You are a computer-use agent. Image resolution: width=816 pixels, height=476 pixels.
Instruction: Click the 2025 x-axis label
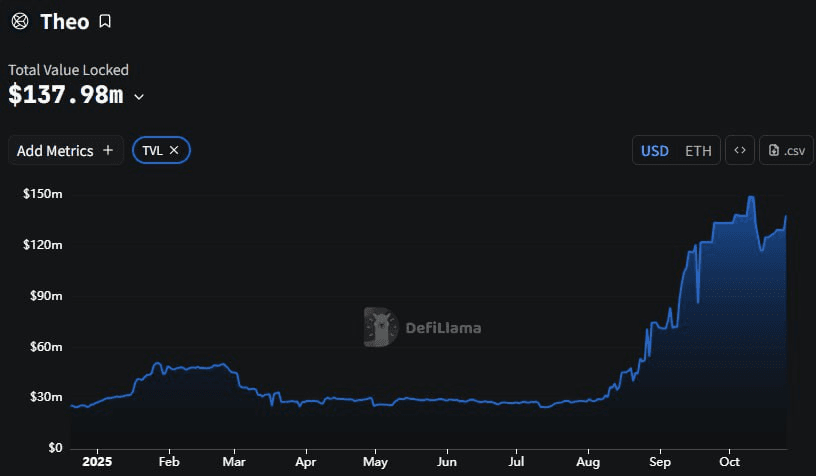pyautogui.click(x=97, y=462)
